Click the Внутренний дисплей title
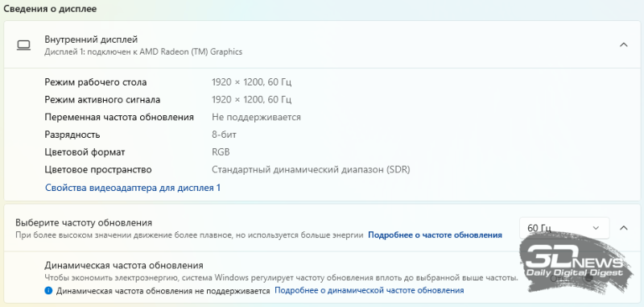644x307 pixels. [x=91, y=39]
